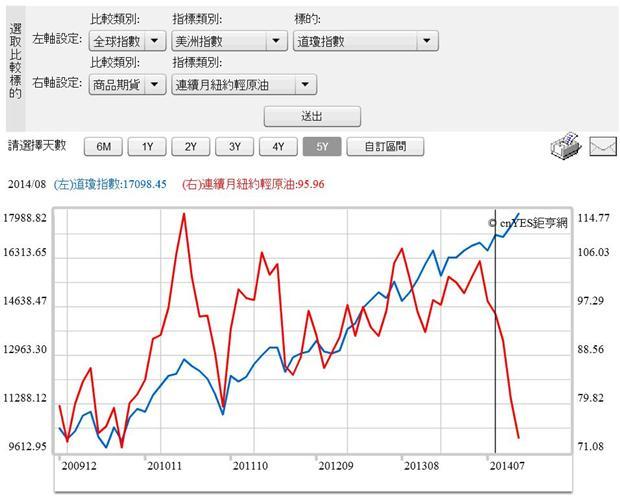Click the 97.29 right axis value
Image resolution: width=620 pixels, height=496 pixels.
591,301
